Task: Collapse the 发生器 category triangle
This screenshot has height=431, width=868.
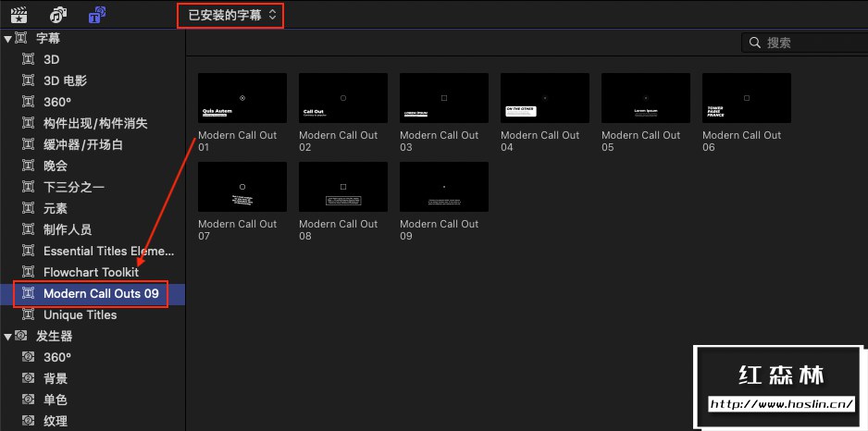Action: pos(7,337)
